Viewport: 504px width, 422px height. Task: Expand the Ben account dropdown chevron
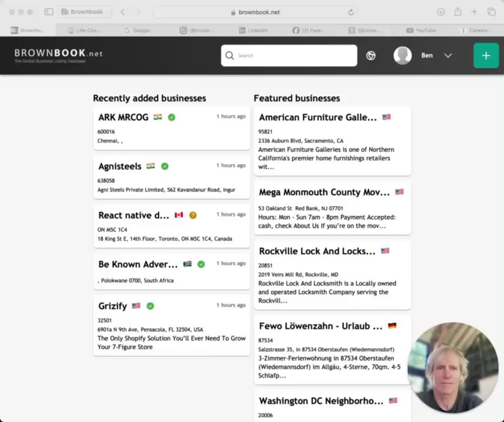[448, 56]
